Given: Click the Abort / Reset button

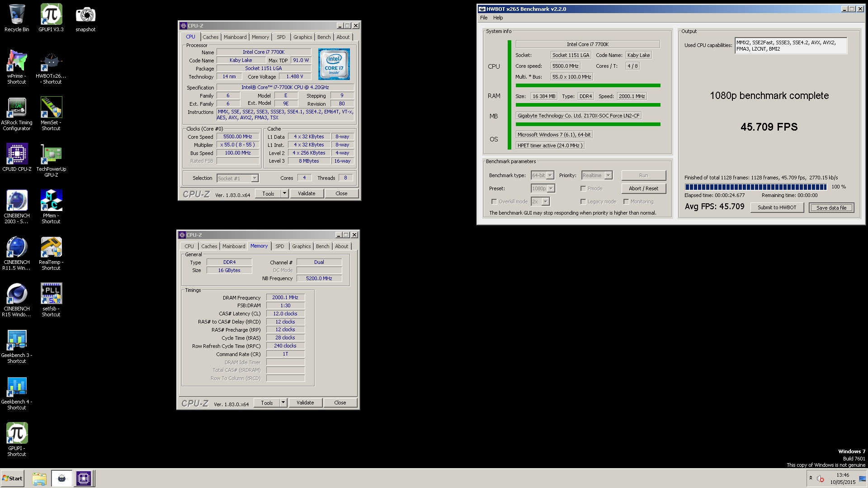Looking at the screenshot, I should click(x=643, y=188).
